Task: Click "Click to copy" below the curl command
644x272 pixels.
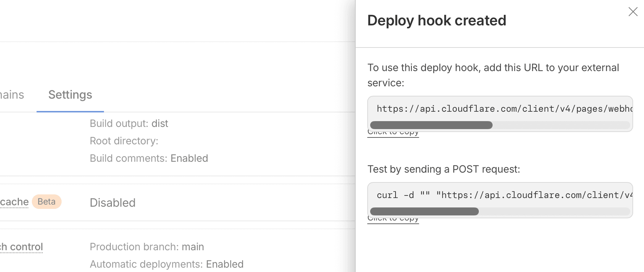Action: click(393, 220)
